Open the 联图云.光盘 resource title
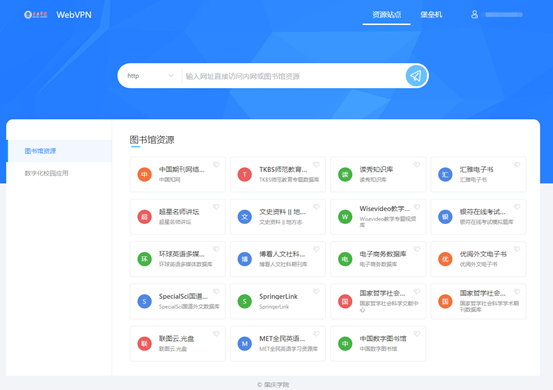 tap(176, 339)
